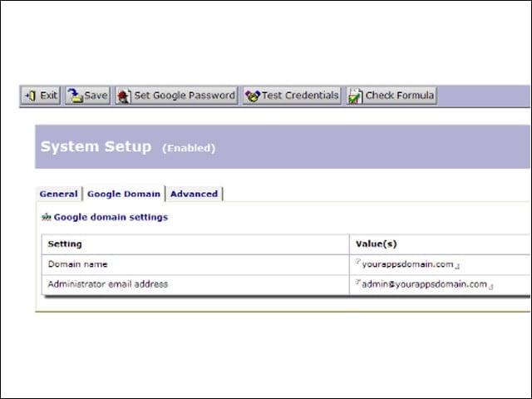Click the Test Credentials label
Screen dimensions: 532x399
point(300,96)
